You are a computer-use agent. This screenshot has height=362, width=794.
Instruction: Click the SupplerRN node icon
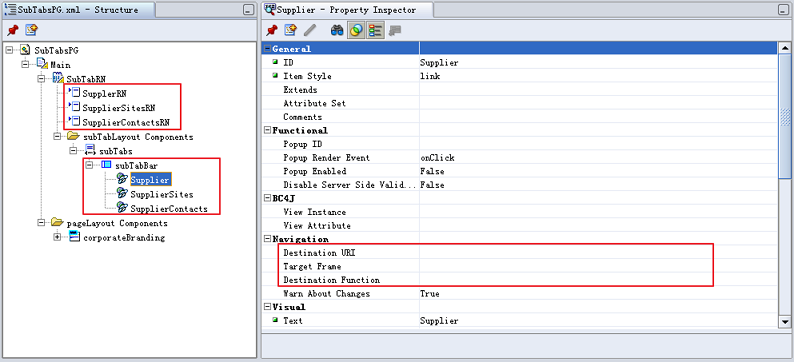coord(74,93)
